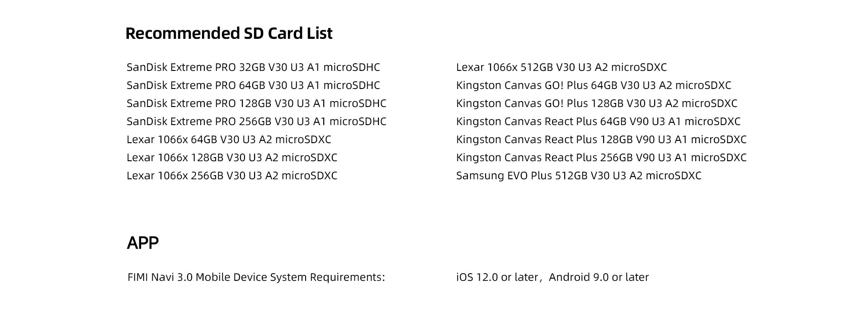The width and height of the screenshot is (868, 312).
Task: Click the APP section heading
Action: click(x=143, y=243)
